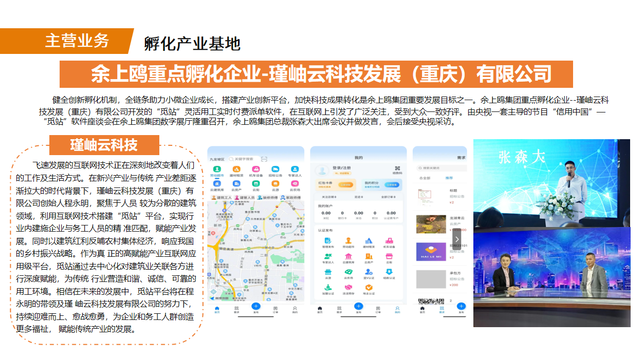Select 装修师傅 filter above the map
Image resolution: width=644 pixels, height=359 pixels.
[267, 198]
